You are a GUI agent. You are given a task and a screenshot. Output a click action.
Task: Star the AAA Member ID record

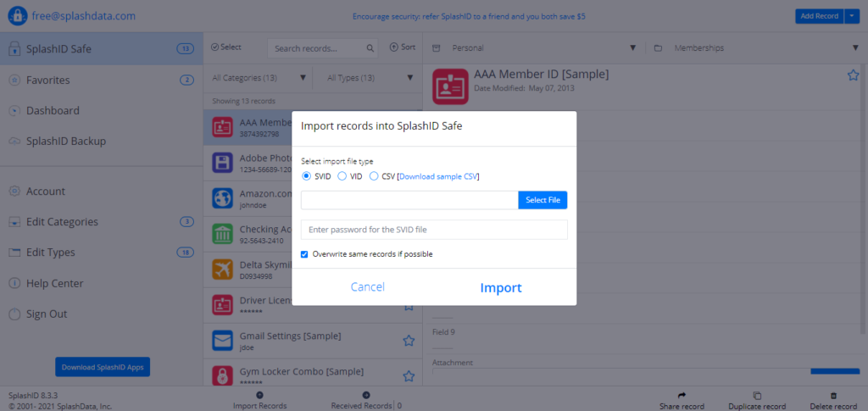pyautogui.click(x=853, y=75)
